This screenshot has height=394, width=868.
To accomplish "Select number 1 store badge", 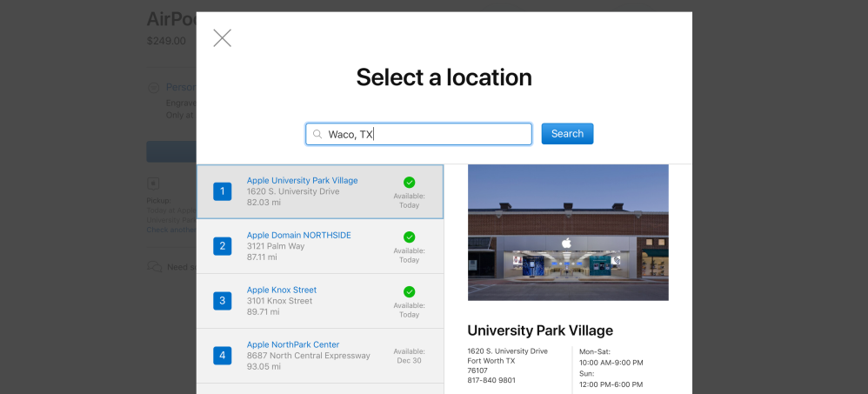I will pyautogui.click(x=223, y=191).
